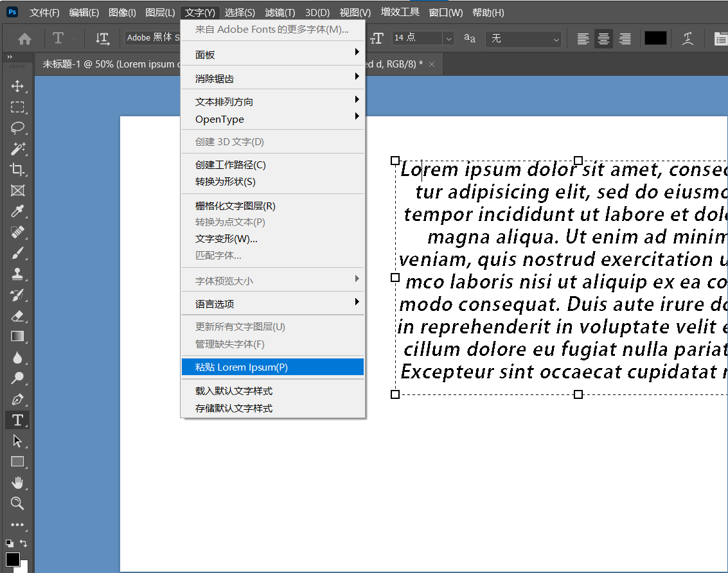The height and width of the screenshot is (573, 728).
Task: Close the 未标题-1 document tab
Action: tap(432, 64)
